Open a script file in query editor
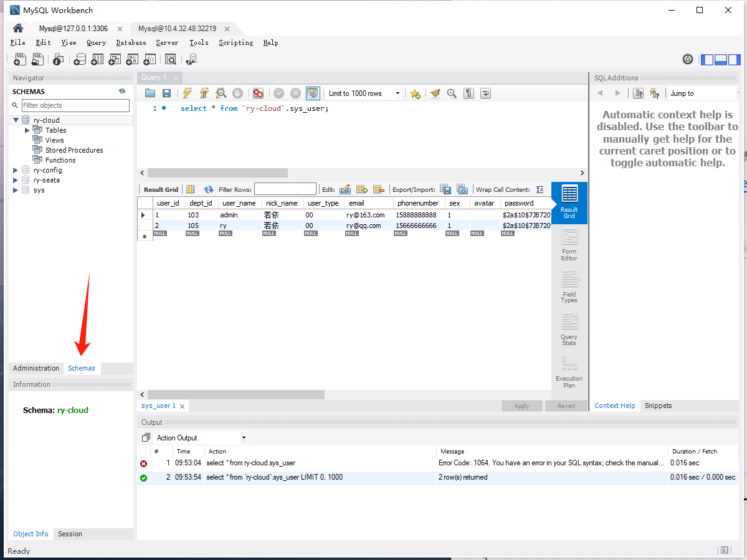The height and width of the screenshot is (560, 747). coord(150,93)
